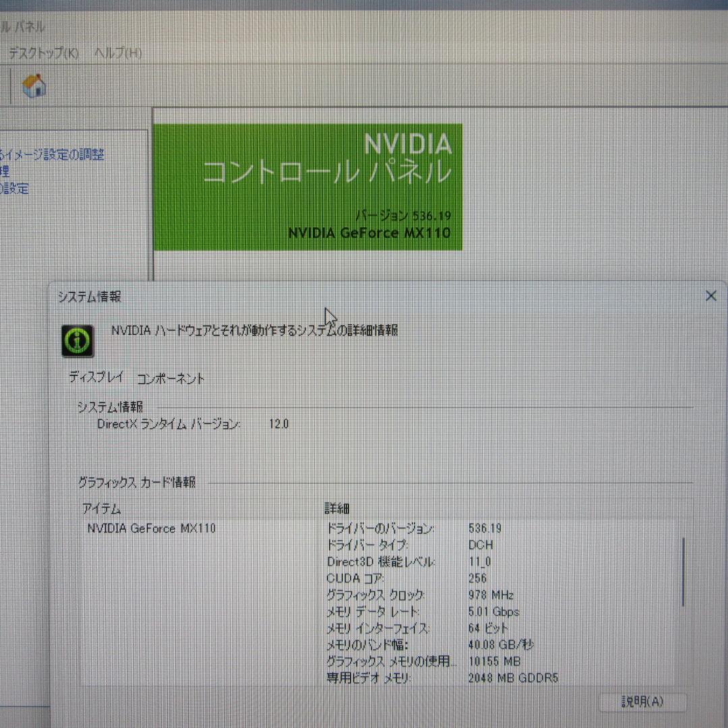Viewport: 728px width, 728px height.
Task: Click the green NVIDIA info icon in the dialog
Action: click(x=77, y=340)
